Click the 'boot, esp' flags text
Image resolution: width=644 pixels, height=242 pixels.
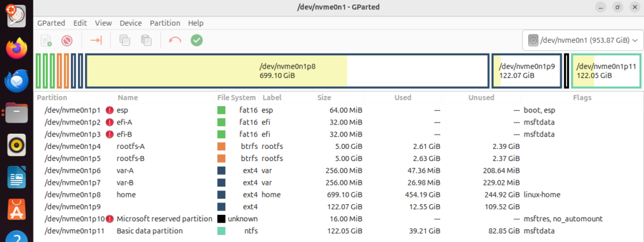pyautogui.click(x=540, y=111)
